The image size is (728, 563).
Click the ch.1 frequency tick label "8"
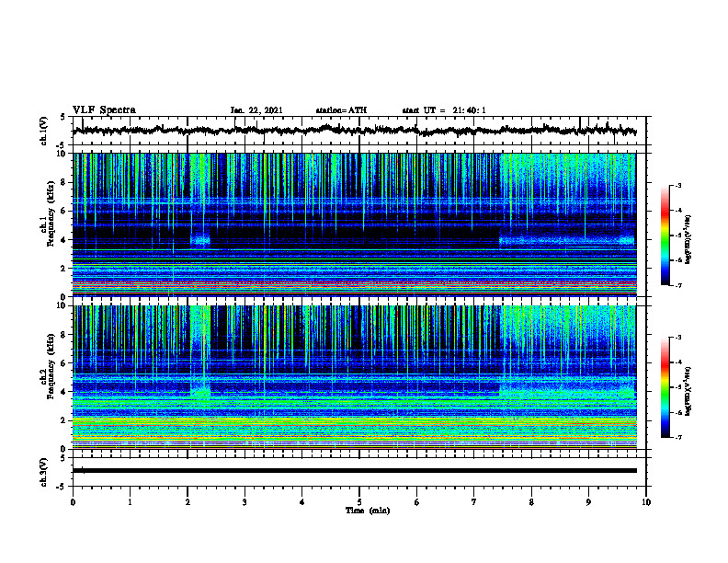(64, 182)
